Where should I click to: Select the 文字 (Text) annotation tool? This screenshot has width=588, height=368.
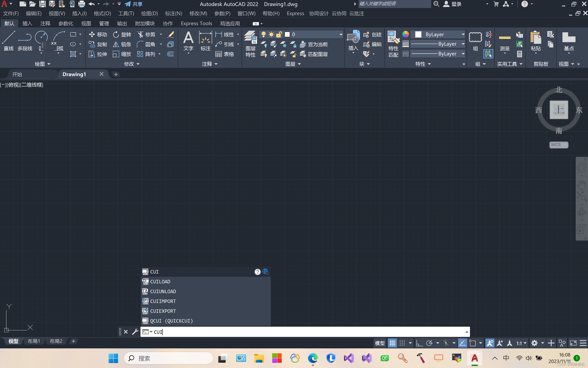coord(188,41)
